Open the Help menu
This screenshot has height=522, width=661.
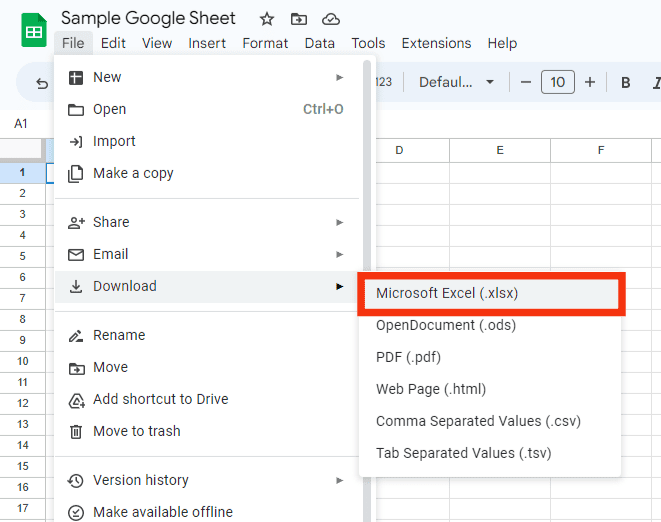click(502, 43)
